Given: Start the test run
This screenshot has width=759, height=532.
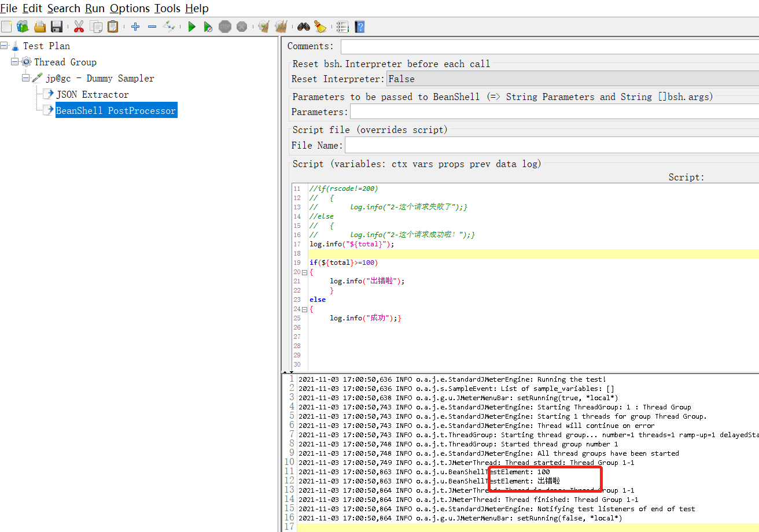Looking at the screenshot, I should (191, 26).
